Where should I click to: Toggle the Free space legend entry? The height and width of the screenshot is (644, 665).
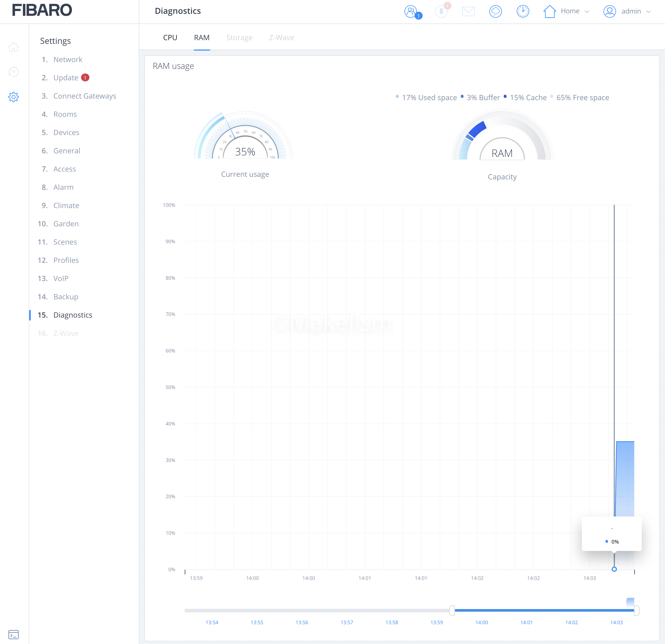[582, 98]
